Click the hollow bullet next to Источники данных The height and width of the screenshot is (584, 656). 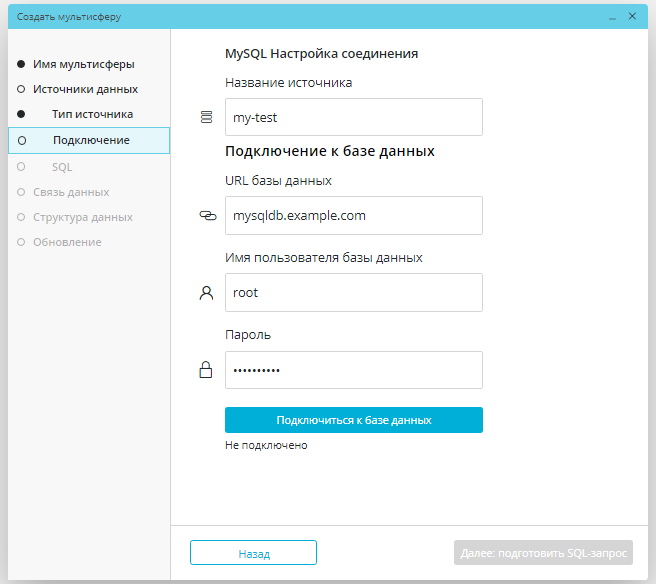tap(21, 89)
